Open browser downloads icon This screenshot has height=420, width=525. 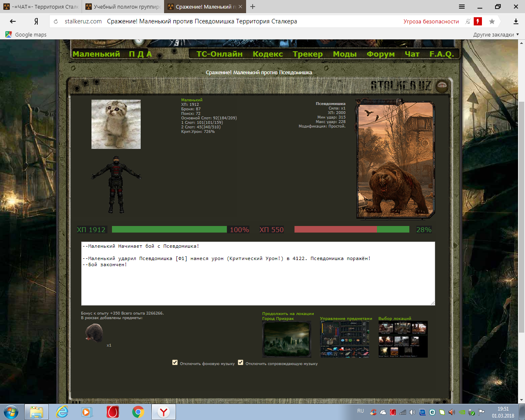click(x=516, y=21)
